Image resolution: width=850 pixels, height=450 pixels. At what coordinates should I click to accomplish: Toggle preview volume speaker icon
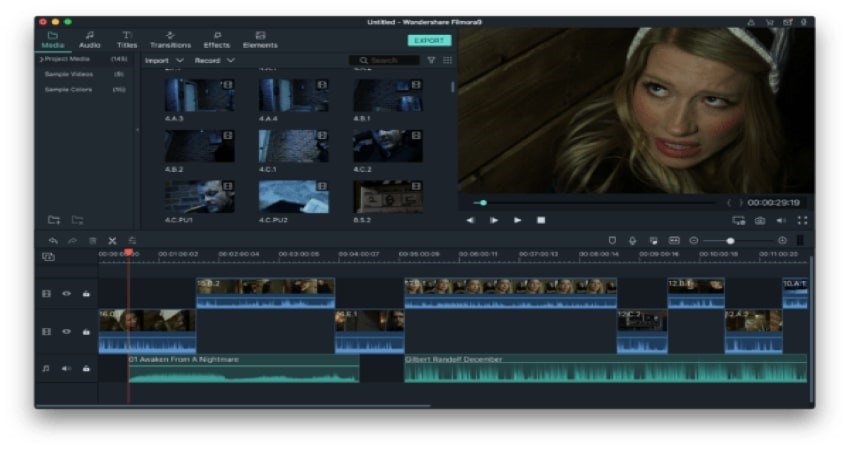click(x=781, y=220)
